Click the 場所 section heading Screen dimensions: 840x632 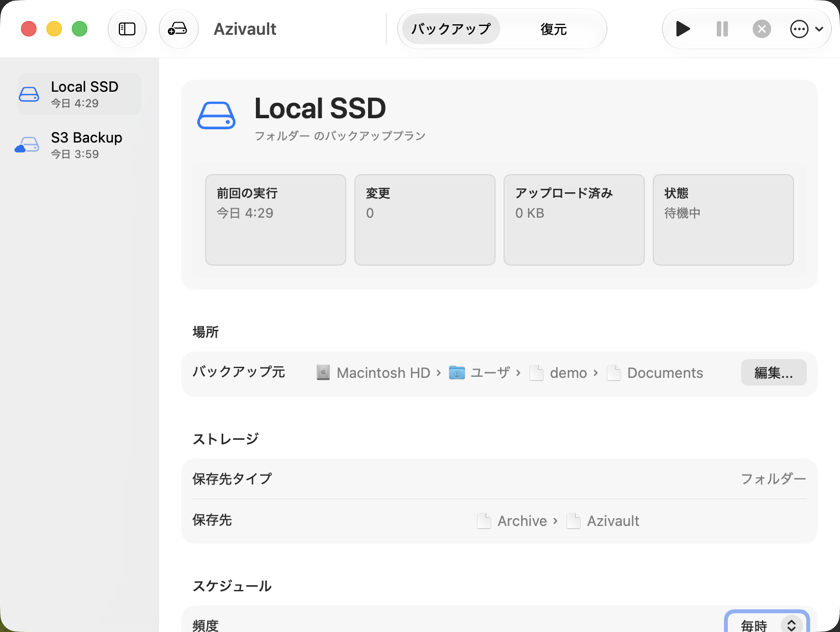point(206,332)
